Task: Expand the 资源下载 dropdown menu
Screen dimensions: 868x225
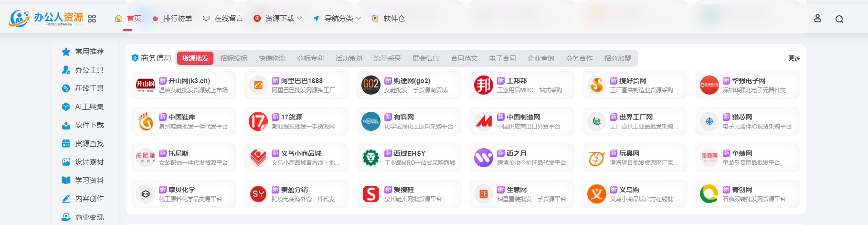Action: click(x=278, y=19)
